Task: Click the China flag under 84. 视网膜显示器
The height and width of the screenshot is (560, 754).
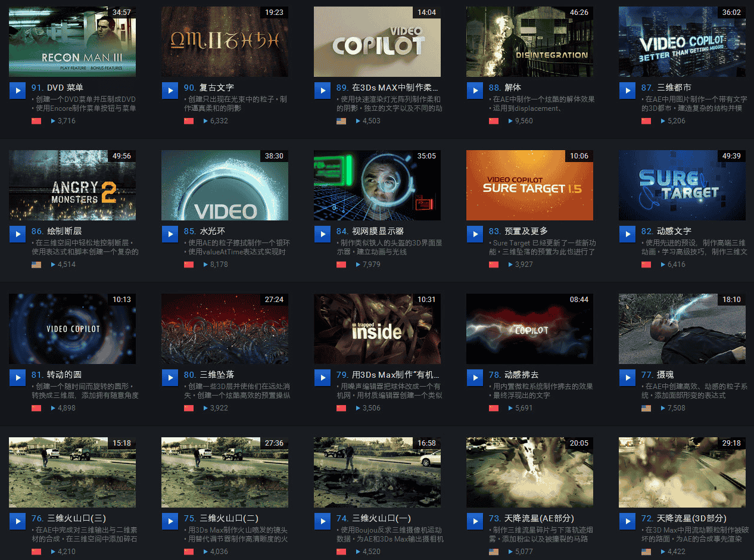Action: pyautogui.click(x=341, y=265)
